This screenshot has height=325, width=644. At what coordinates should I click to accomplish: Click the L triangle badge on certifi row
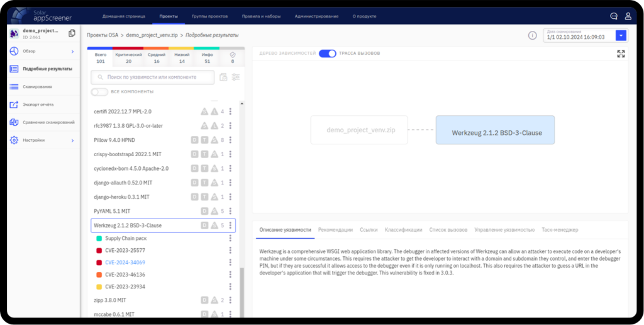tap(214, 111)
